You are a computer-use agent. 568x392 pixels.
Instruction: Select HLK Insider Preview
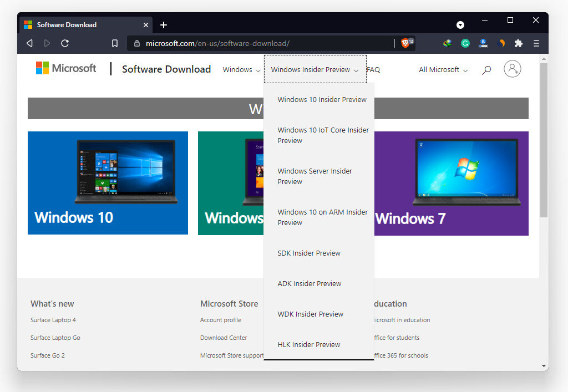point(309,344)
